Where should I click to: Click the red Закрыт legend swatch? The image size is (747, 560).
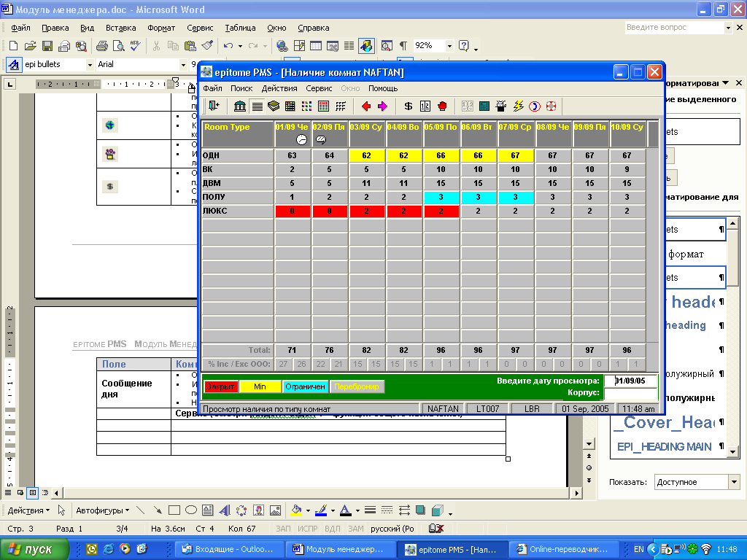[220, 386]
